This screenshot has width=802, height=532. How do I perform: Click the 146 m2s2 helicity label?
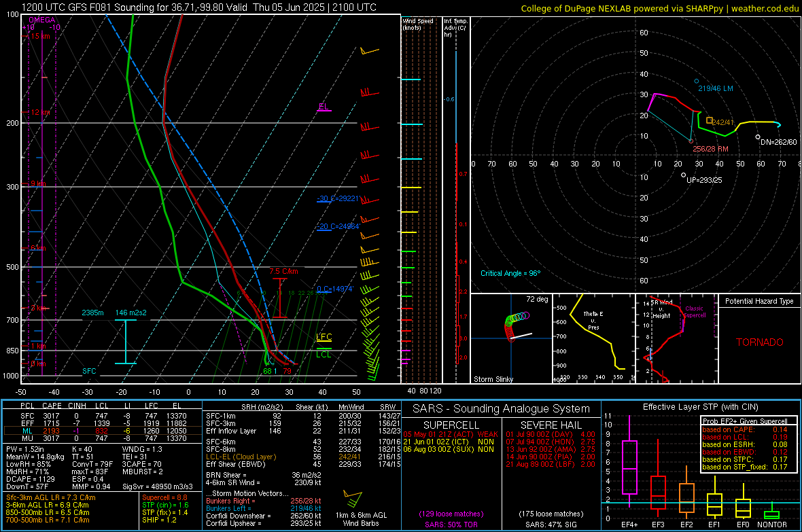click(131, 313)
